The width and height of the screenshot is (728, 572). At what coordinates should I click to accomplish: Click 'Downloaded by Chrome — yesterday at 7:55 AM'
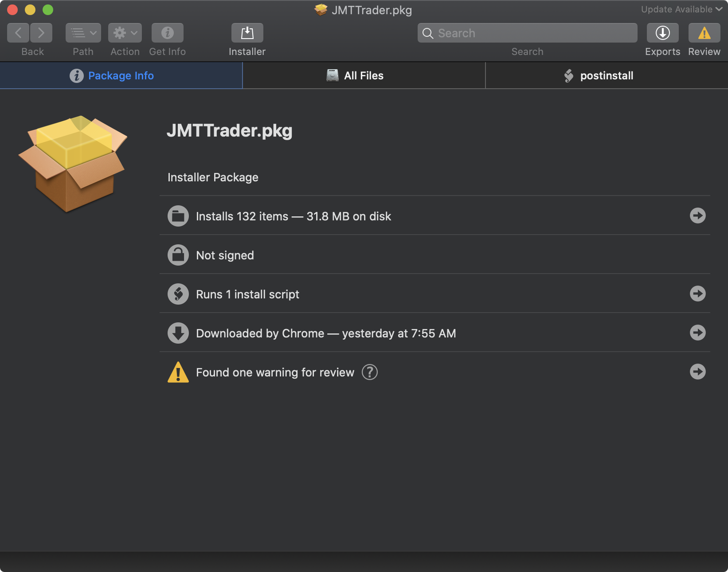326,333
